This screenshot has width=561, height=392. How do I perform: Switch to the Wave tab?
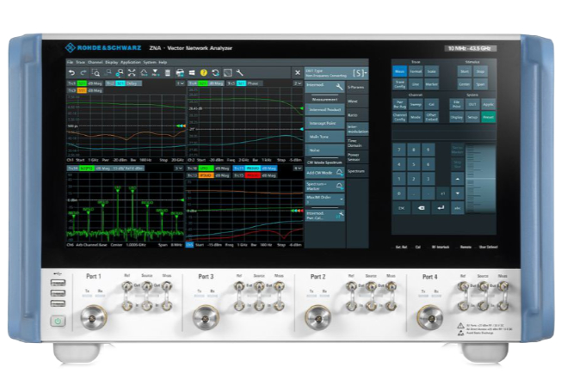pos(357,101)
